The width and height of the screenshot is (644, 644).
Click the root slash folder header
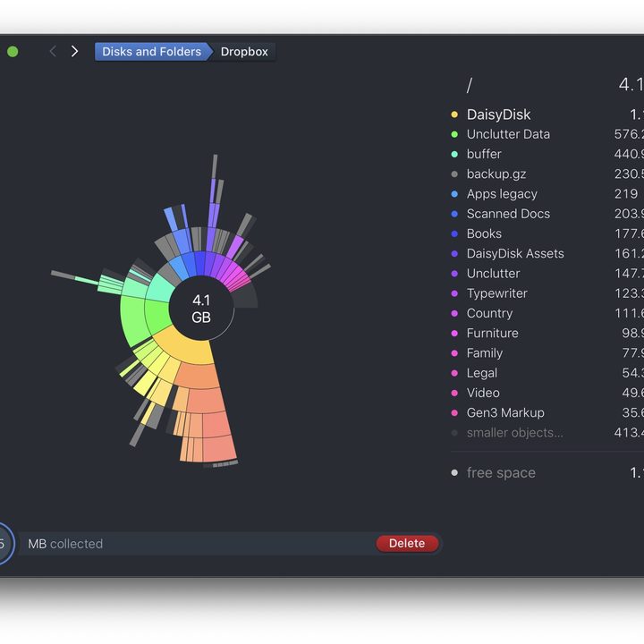click(470, 85)
